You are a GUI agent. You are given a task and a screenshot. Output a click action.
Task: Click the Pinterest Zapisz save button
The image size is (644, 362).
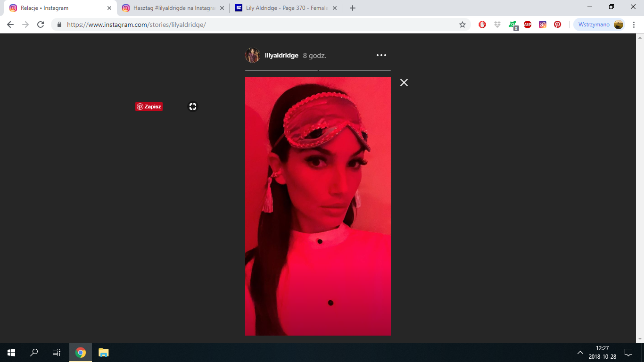click(149, 107)
